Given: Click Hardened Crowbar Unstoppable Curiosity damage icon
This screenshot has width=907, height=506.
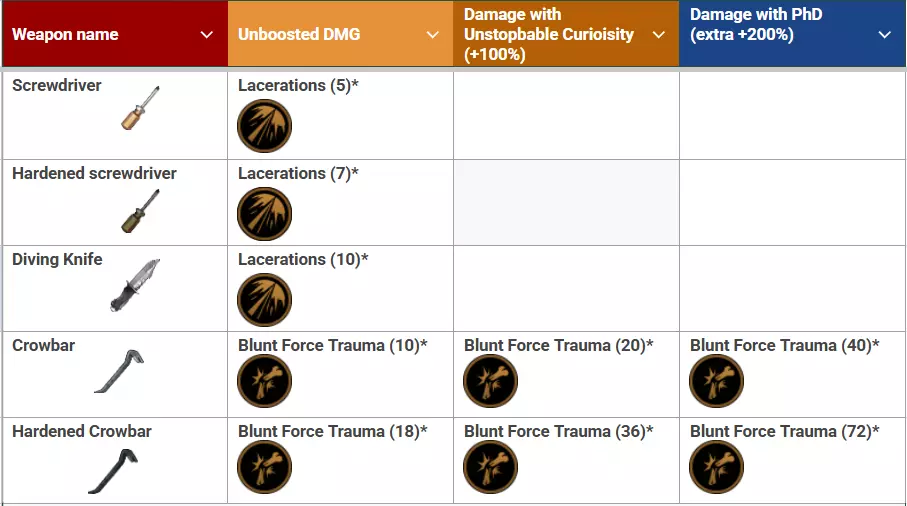Looking at the screenshot, I should pos(490,468).
